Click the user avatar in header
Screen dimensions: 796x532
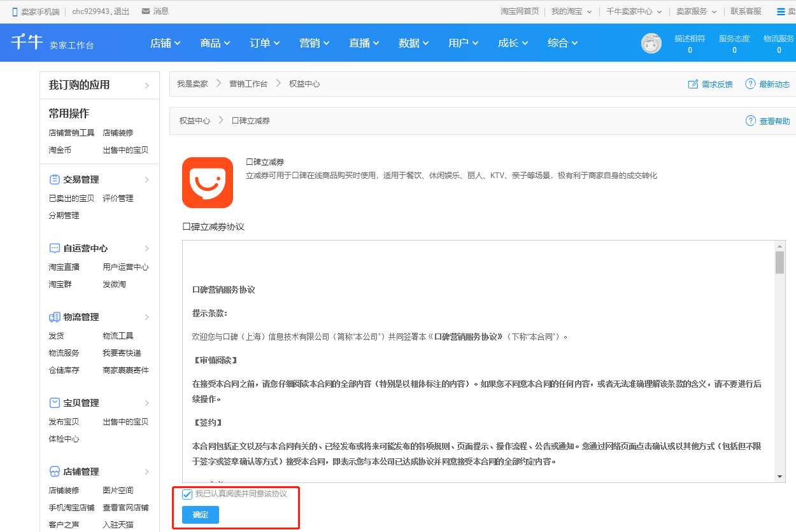point(651,43)
